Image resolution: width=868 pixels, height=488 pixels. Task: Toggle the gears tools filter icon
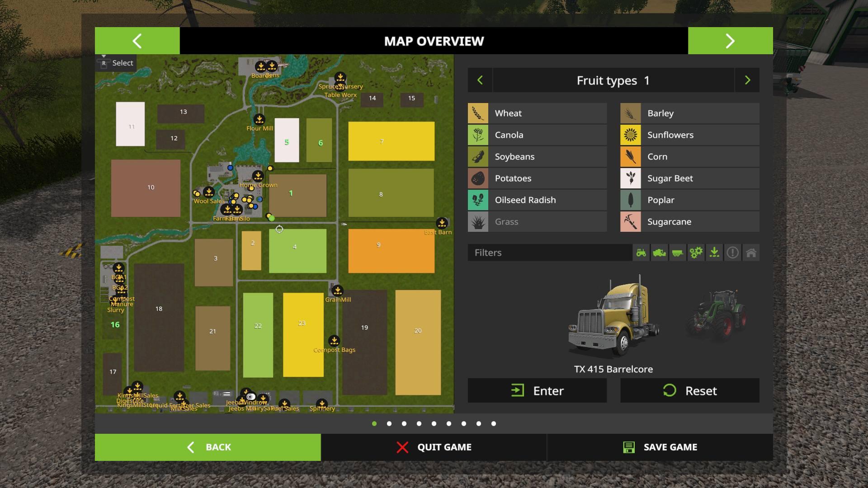point(696,253)
